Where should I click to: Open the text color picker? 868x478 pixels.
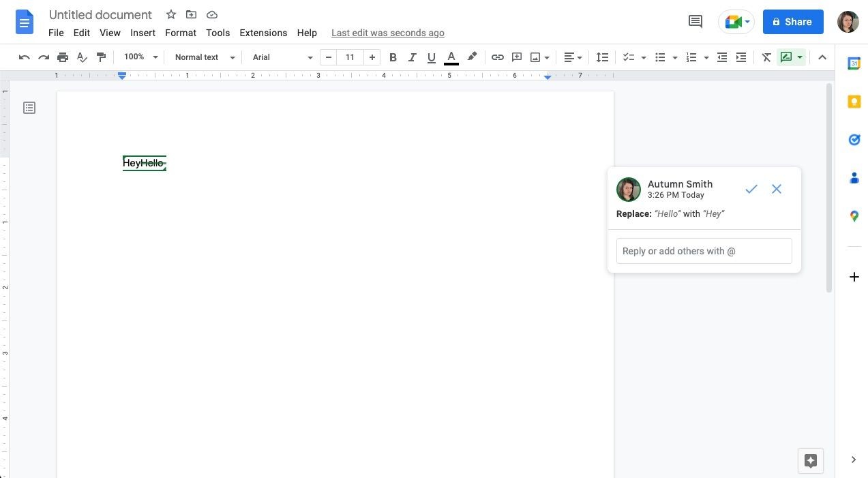(x=451, y=57)
